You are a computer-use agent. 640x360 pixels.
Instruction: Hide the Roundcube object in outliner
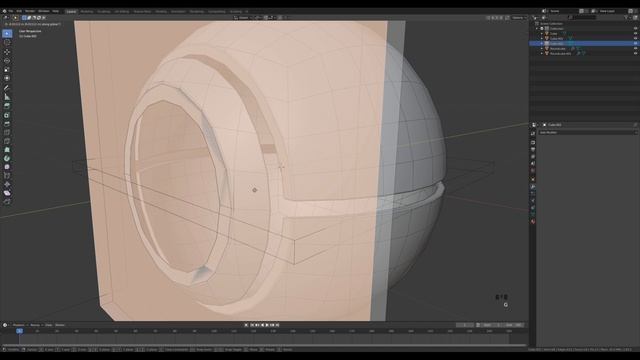636,48
